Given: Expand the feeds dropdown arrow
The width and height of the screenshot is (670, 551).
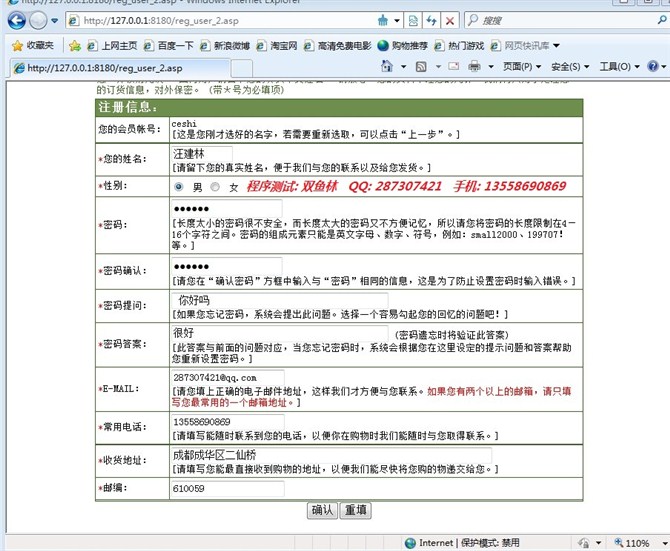Looking at the screenshot, I should click(x=438, y=67).
